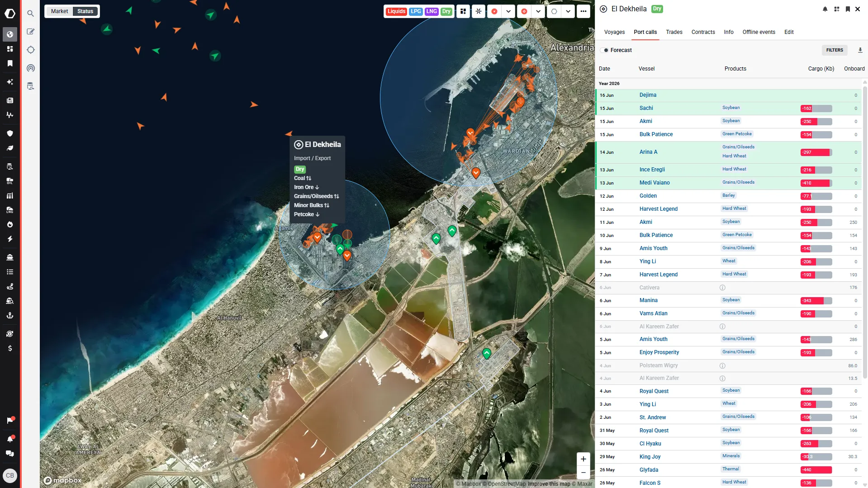Open the LNG module icon in the sidebar
This screenshot has width=868, height=488.
coord(10,210)
